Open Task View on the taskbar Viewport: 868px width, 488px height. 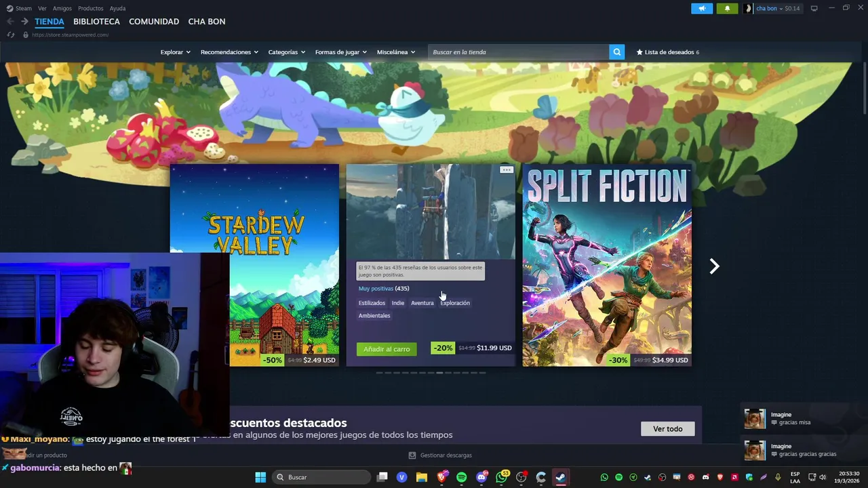(x=382, y=477)
